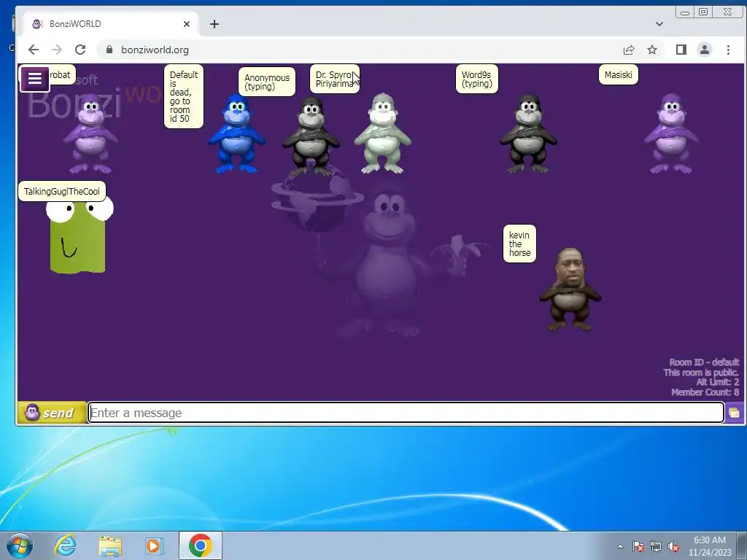This screenshot has height=560, width=747.
Task: Click the kevin the horse character
Action: click(x=570, y=289)
